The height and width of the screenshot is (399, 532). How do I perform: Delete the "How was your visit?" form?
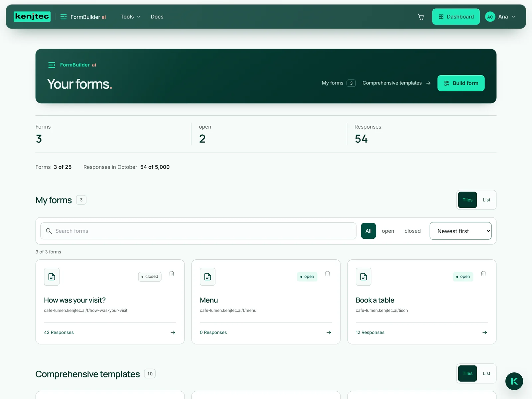pos(172,274)
